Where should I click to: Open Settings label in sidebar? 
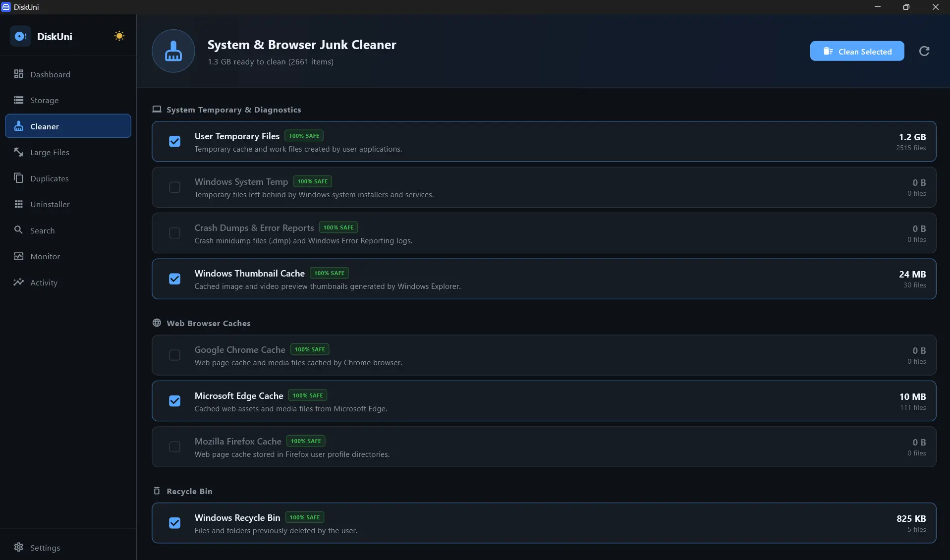coord(45,547)
